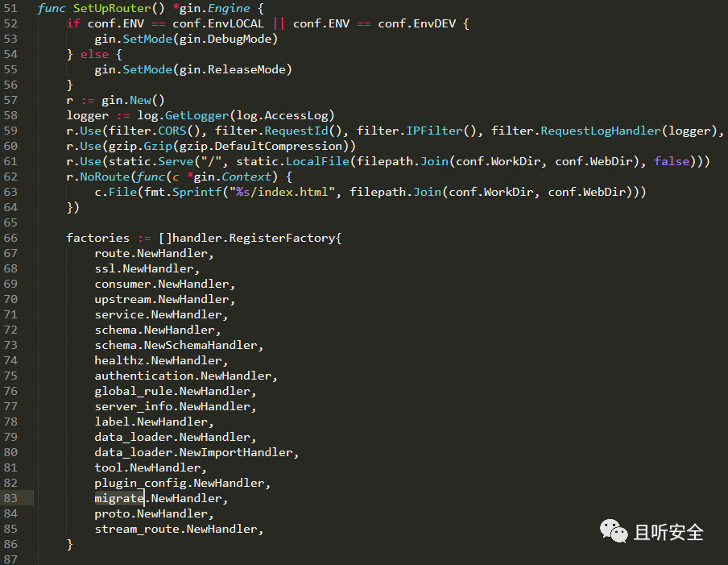Click RequestLogHandler on line 59

601,131
